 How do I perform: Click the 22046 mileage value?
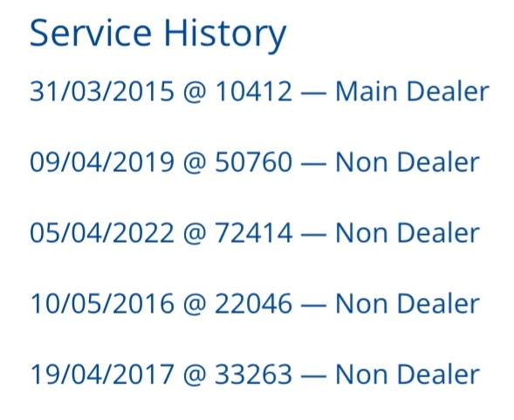coord(253,304)
